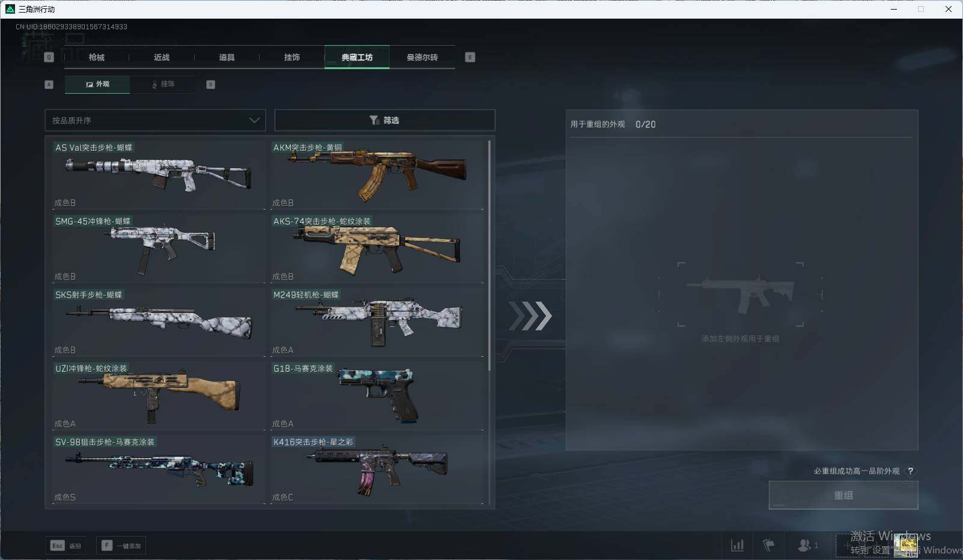Click the player avatar icon
This screenshot has width=963, height=560.
[x=905, y=546]
